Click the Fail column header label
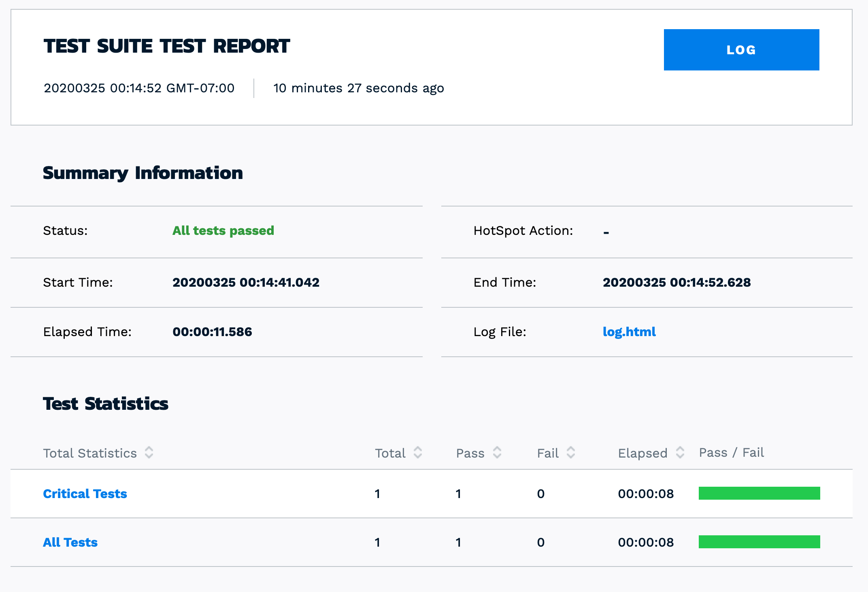Viewport: 868px width, 592px height. tap(548, 453)
